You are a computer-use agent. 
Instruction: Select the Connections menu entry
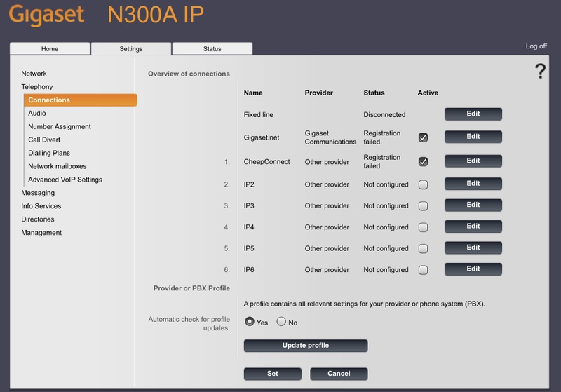tap(81, 100)
